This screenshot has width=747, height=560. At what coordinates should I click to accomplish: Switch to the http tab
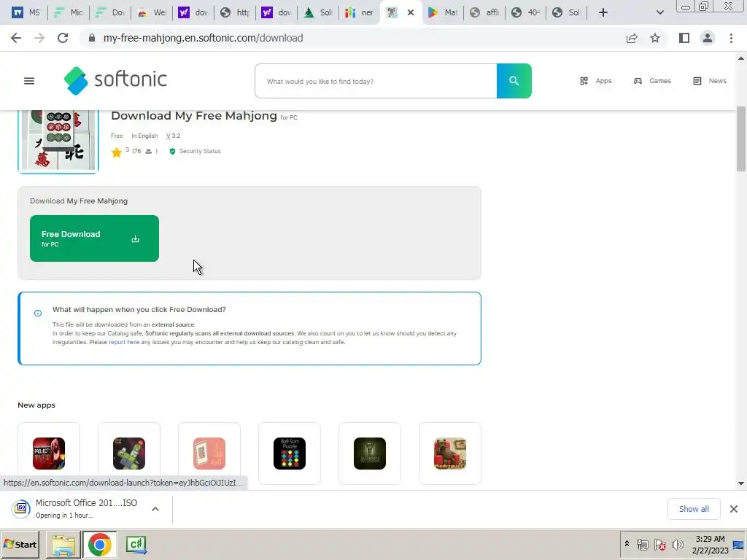(235, 12)
